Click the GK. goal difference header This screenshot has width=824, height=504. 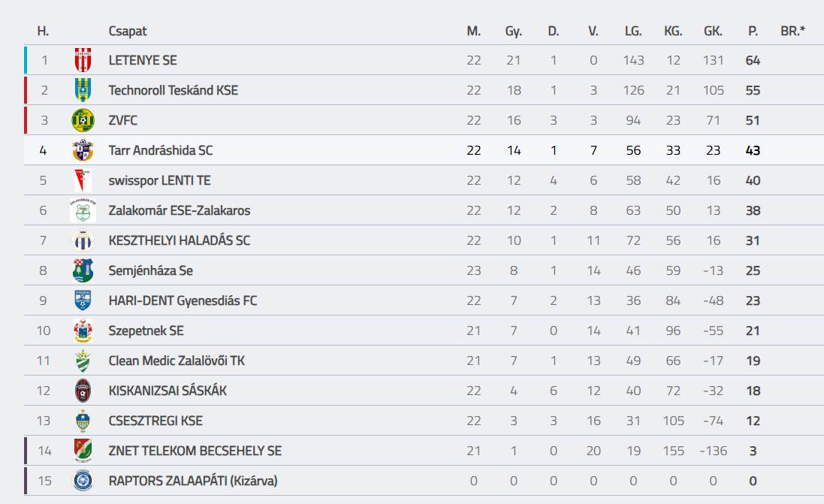point(713,31)
